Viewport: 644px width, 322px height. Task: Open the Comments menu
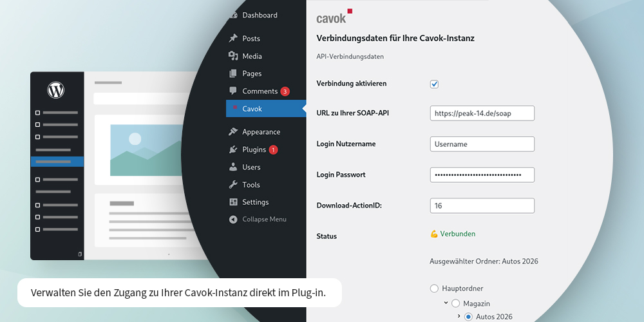pyautogui.click(x=260, y=91)
